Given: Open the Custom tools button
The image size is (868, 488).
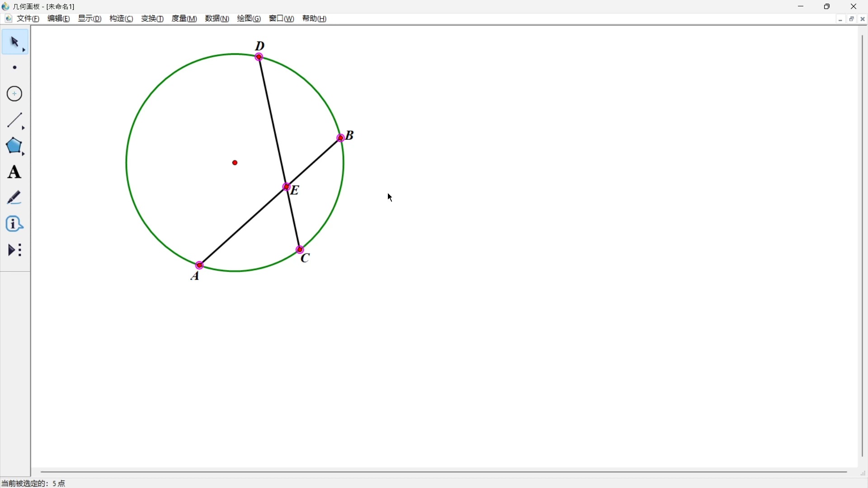Looking at the screenshot, I should pos(15,251).
